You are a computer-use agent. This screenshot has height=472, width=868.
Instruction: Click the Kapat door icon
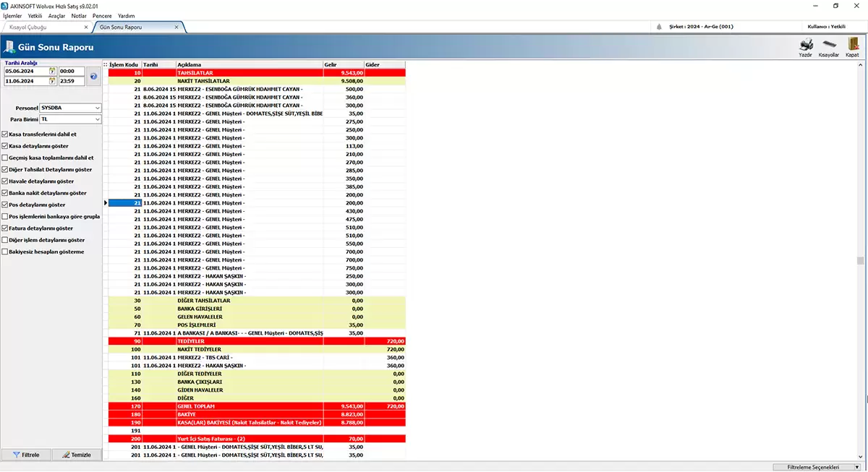coord(853,45)
